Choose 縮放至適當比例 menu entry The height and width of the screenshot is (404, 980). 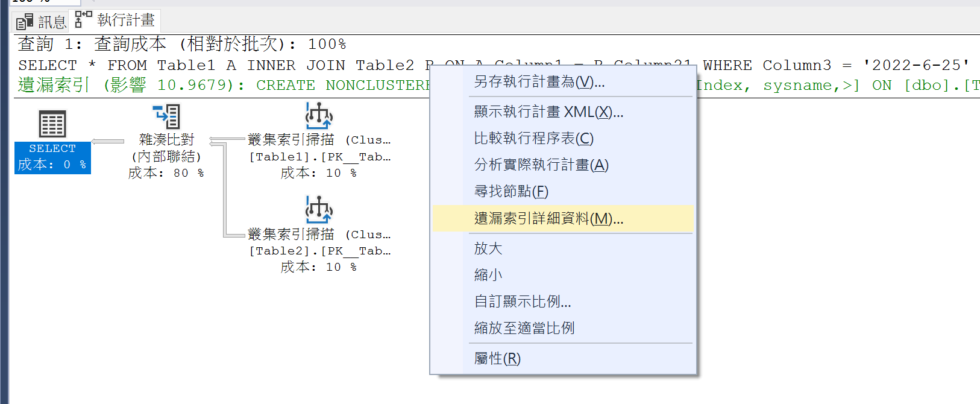coord(563,328)
